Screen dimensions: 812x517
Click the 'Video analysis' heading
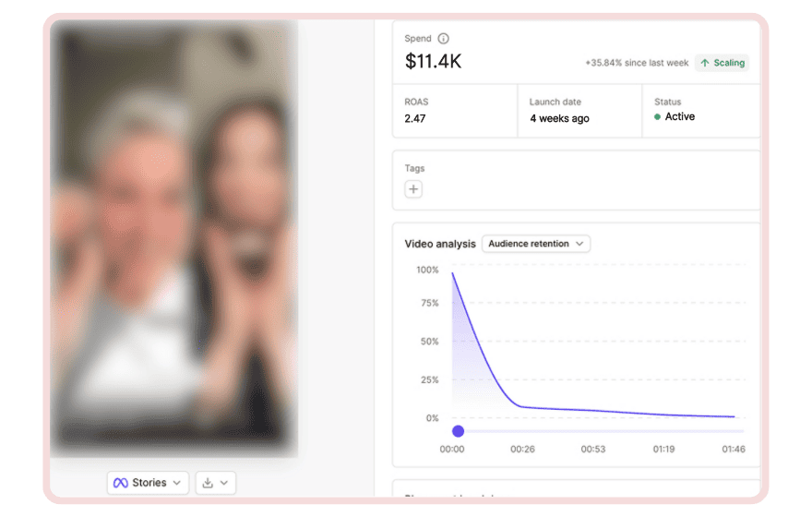(x=439, y=244)
